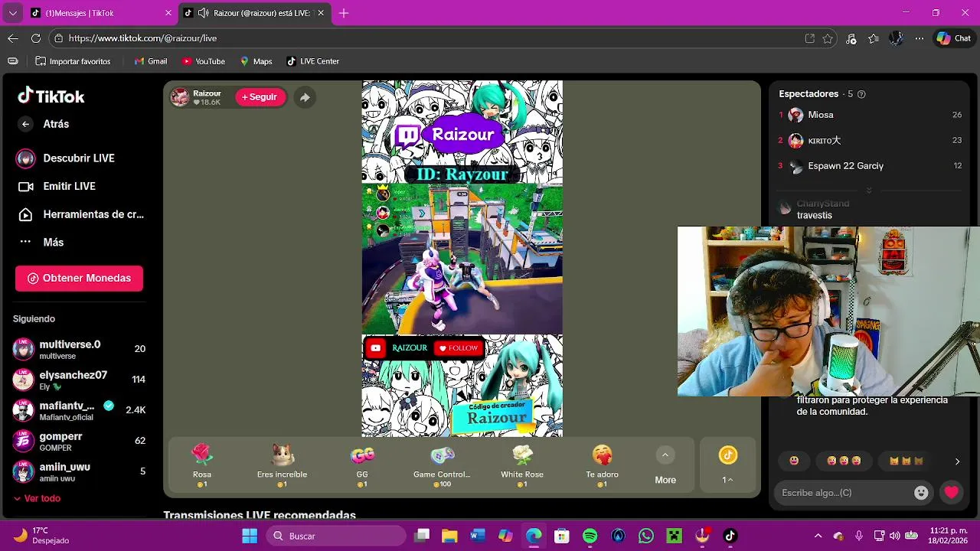The height and width of the screenshot is (551, 980).
Task: Open mafiantv live channel
Action: pyautogui.click(x=79, y=410)
